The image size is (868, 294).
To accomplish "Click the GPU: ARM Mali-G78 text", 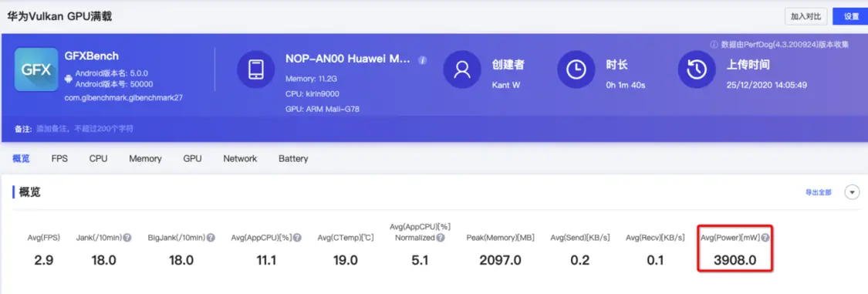I will pos(323,109).
